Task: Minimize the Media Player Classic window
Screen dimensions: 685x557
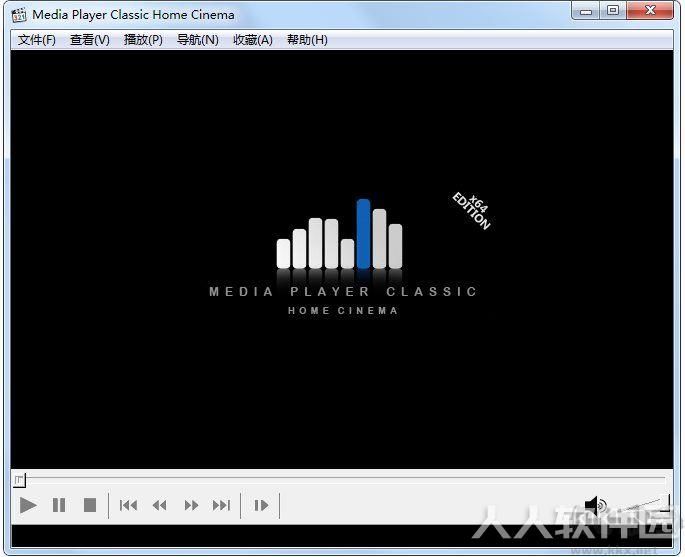Action: (x=585, y=10)
